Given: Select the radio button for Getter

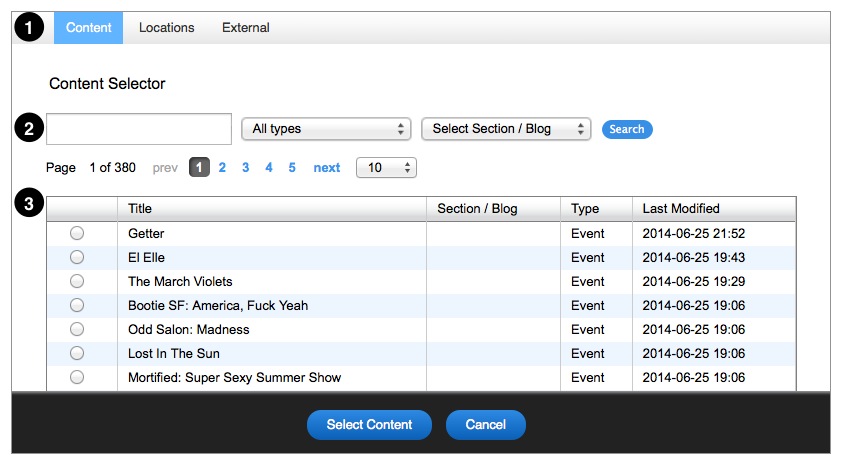Looking at the screenshot, I should (77, 233).
